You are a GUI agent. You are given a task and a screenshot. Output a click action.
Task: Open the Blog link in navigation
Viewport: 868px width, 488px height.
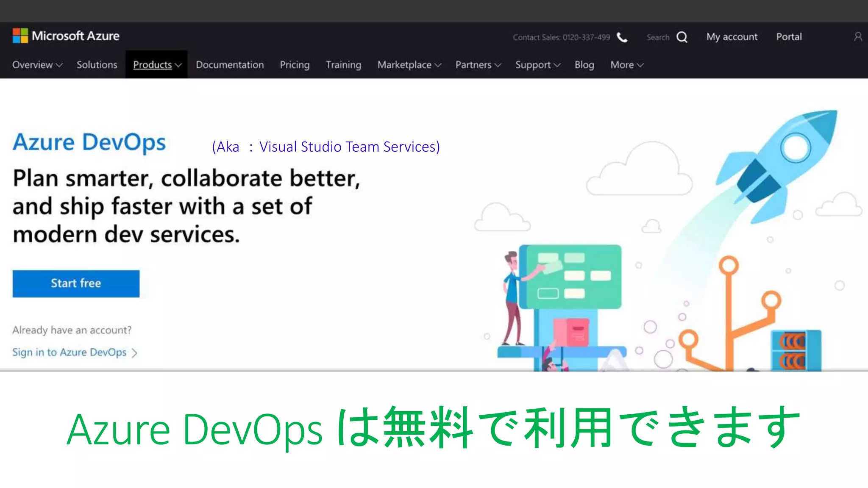pyautogui.click(x=584, y=65)
